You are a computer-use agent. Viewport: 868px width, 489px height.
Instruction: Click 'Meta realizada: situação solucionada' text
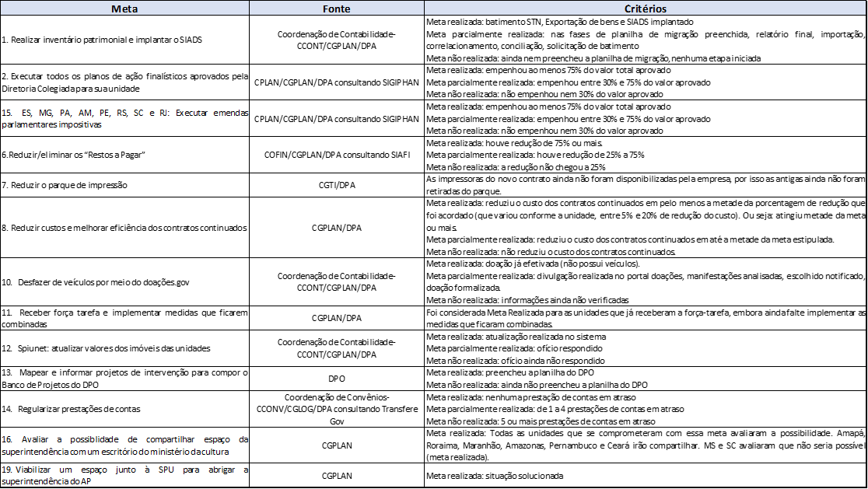(x=495, y=476)
